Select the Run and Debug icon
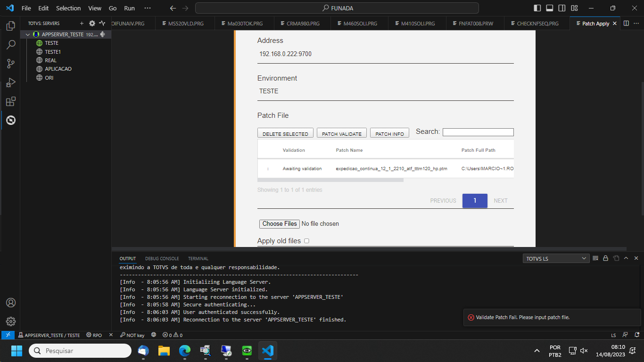The height and width of the screenshot is (362, 644). [10, 82]
